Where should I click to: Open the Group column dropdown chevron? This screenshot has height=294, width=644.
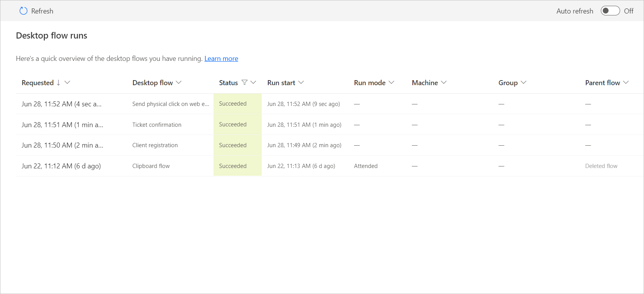pos(523,82)
